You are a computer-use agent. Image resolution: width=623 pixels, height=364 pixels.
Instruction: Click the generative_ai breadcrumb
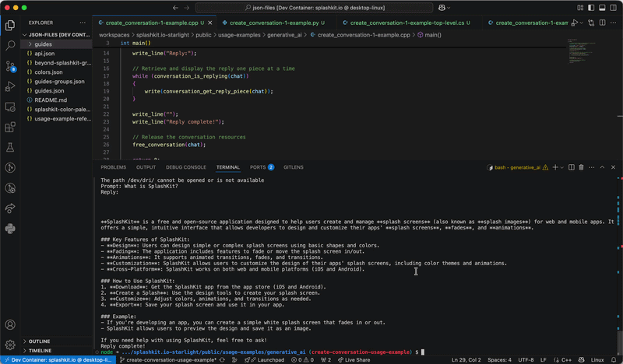click(284, 35)
